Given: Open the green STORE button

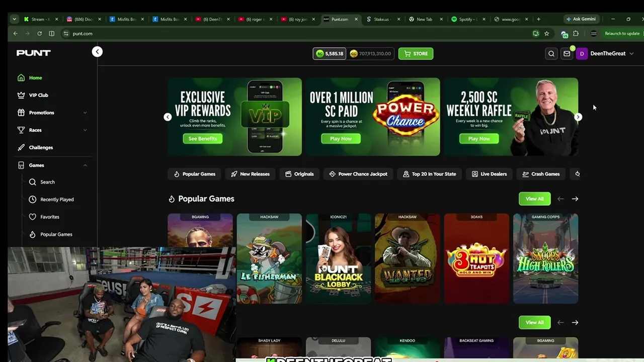Looking at the screenshot, I should point(416,54).
